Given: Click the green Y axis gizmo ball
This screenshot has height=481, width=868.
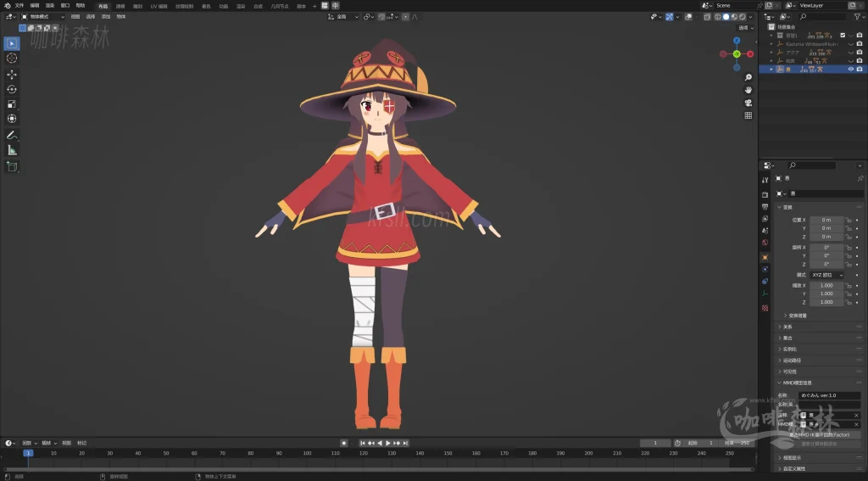Looking at the screenshot, I should (737, 54).
